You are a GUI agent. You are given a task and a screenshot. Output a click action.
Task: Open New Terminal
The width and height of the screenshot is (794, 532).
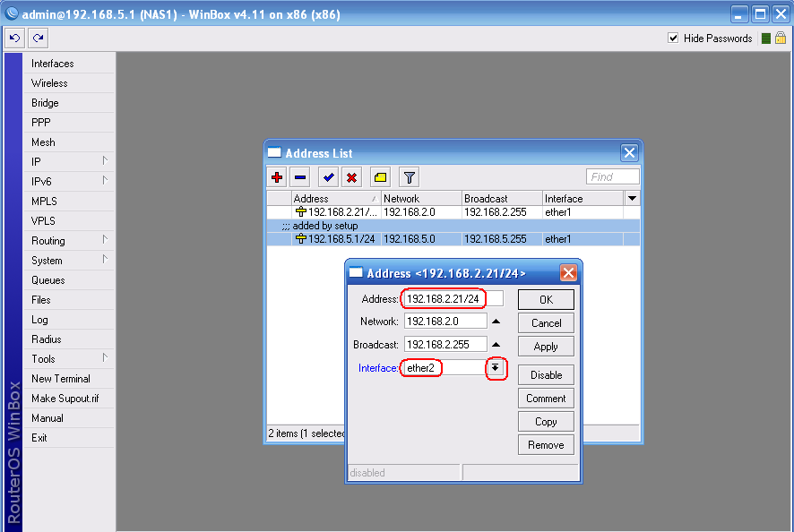coord(69,379)
